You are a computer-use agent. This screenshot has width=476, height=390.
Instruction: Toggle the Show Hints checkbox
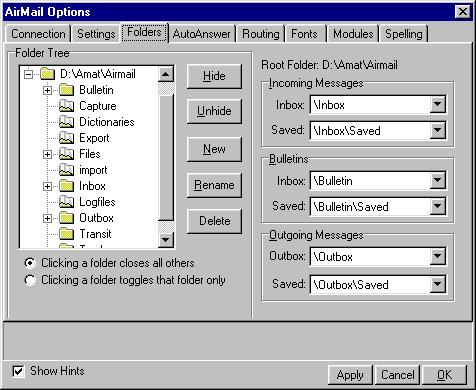[18, 371]
